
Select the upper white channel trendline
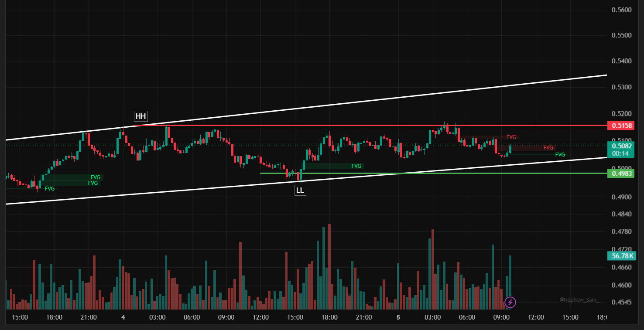click(306, 108)
